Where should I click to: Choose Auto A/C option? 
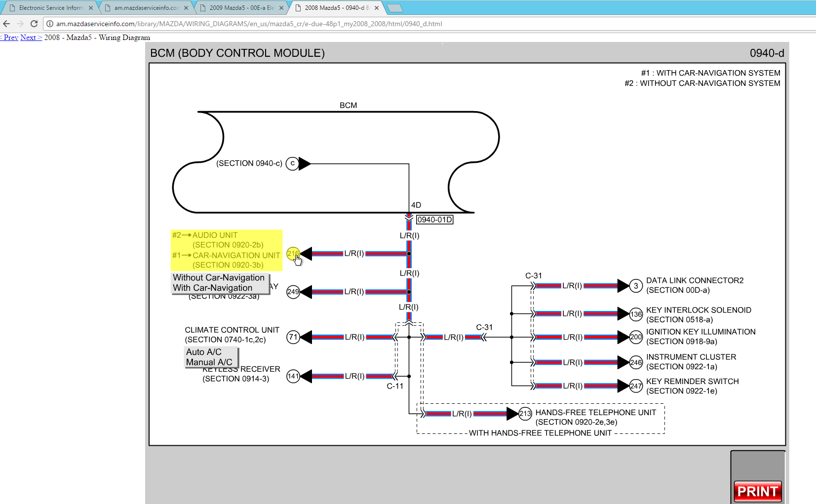click(204, 352)
